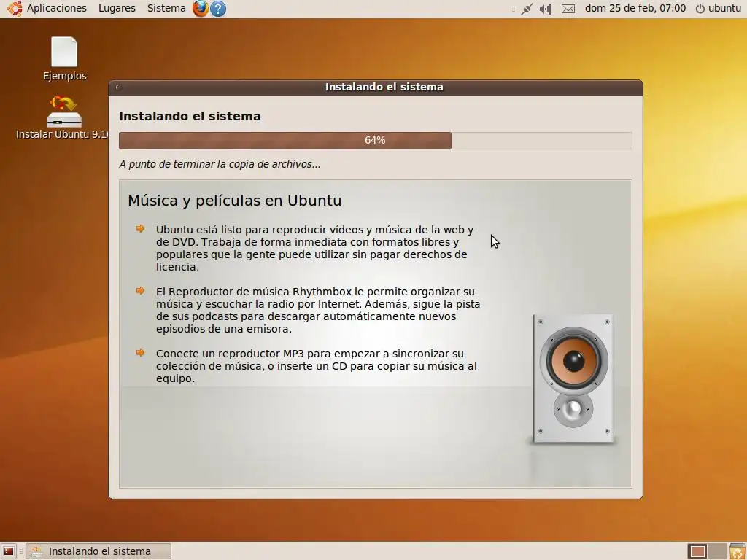
Task: Click the installer window title bar
Action: tap(376, 87)
